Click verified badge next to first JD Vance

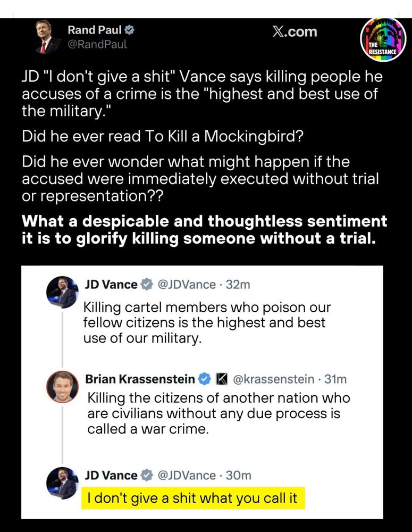(147, 284)
